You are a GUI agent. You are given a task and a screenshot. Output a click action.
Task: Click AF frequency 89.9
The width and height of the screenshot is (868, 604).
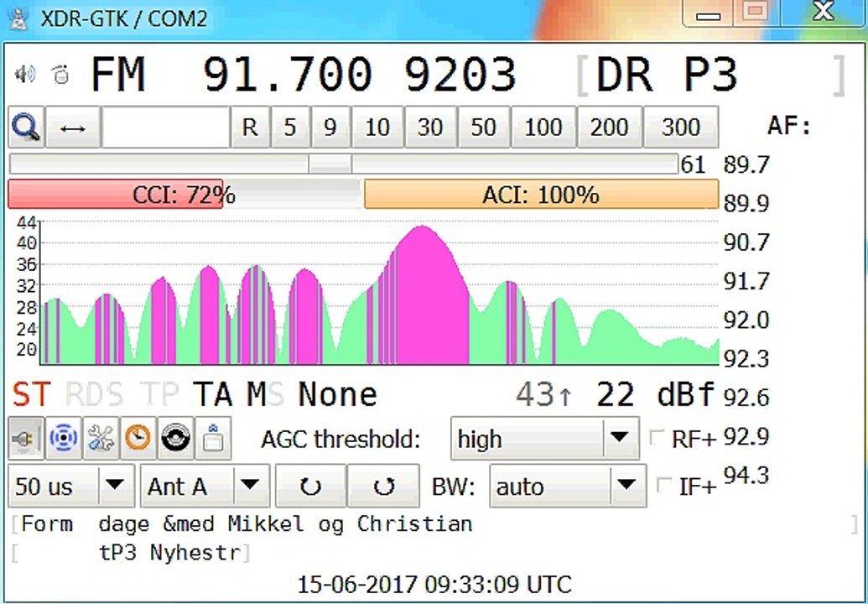pyautogui.click(x=746, y=204)
